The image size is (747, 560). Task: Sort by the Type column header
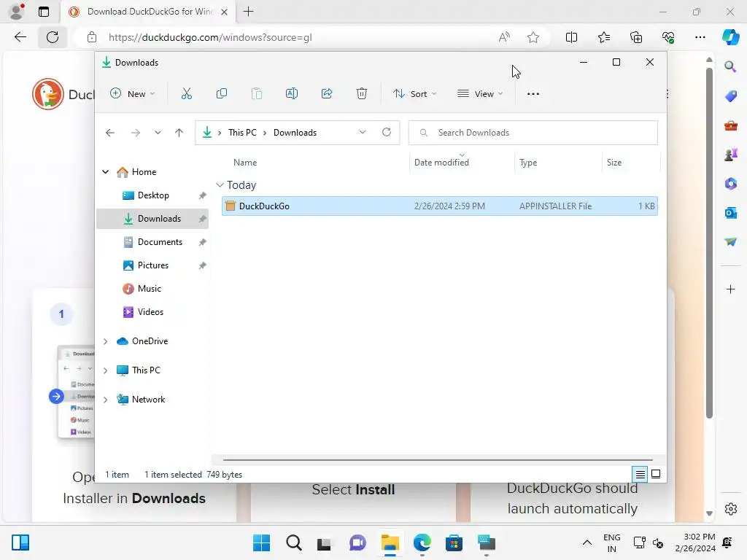point(528,163)
